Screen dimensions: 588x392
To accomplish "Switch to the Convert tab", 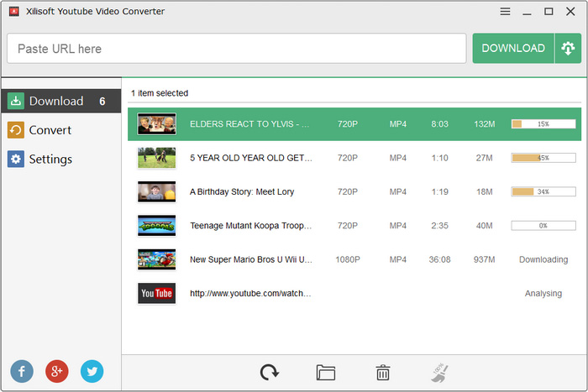I will (x=61, y=130).
